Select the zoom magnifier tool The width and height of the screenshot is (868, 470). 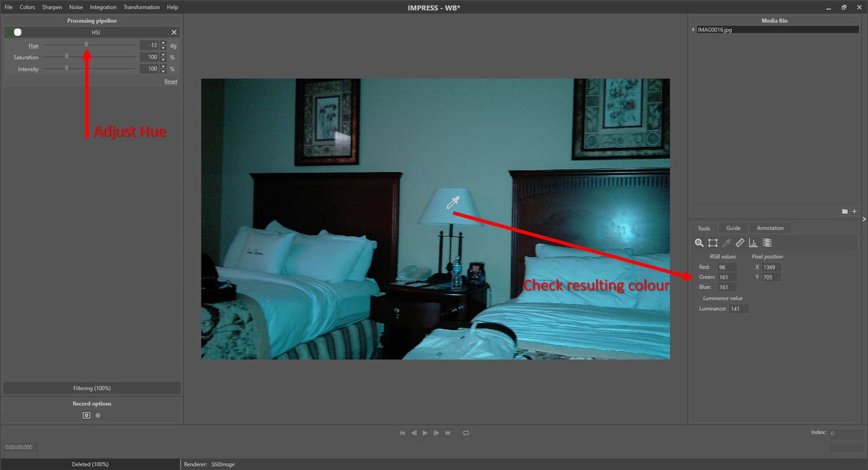(x=699, y=243)
